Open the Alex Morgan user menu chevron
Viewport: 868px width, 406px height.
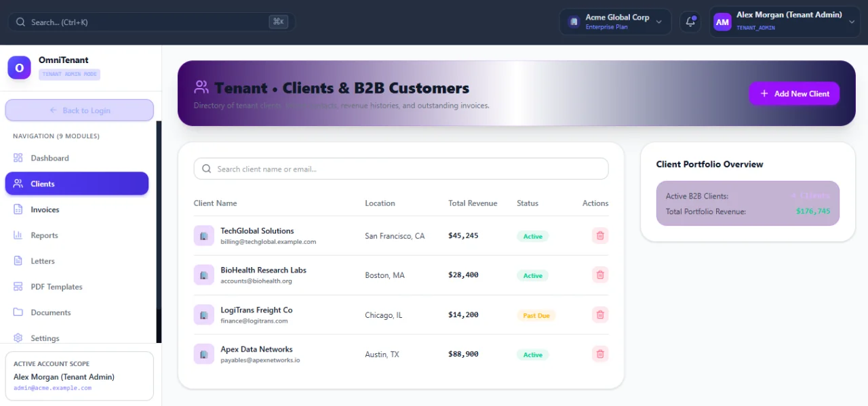852,22
